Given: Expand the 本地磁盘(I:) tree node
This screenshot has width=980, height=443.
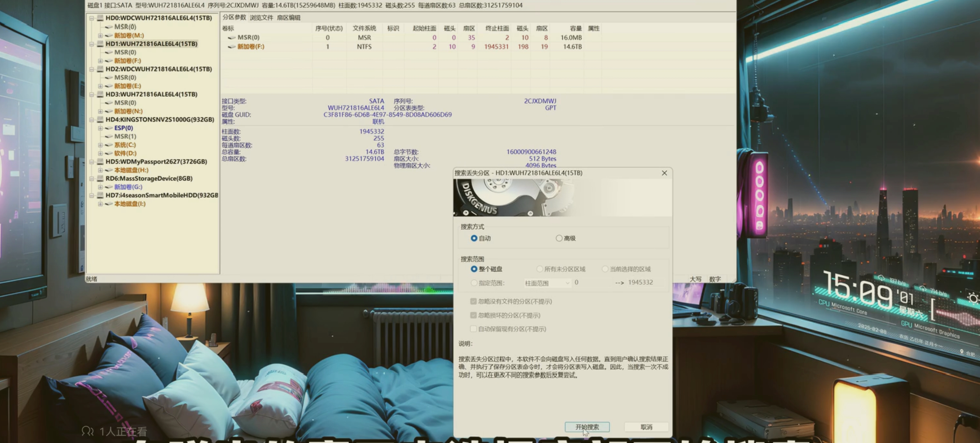Looking at the screenshot, I should (100, 204).
